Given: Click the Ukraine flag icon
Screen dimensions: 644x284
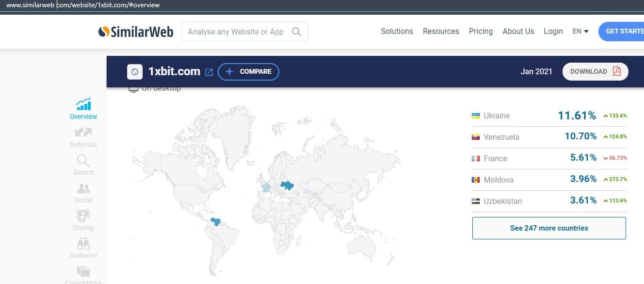Looking at the screenshot, I should click(x=476, y=116).
